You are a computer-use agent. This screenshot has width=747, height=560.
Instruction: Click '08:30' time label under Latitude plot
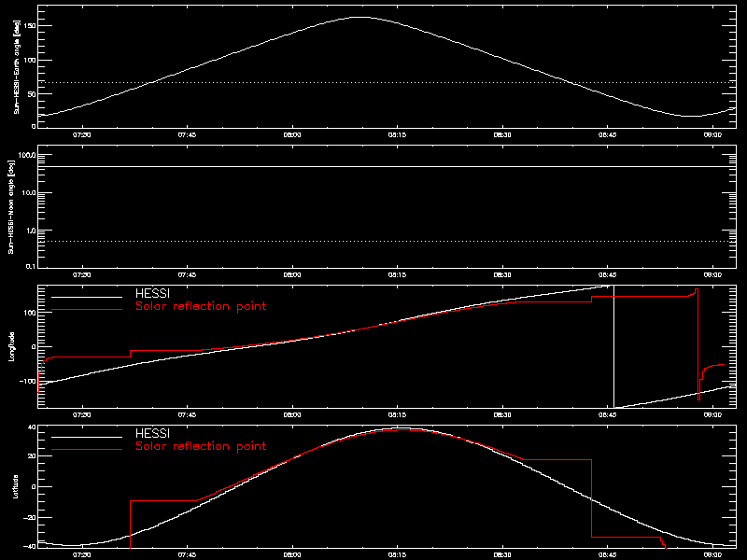click(502, 555)
